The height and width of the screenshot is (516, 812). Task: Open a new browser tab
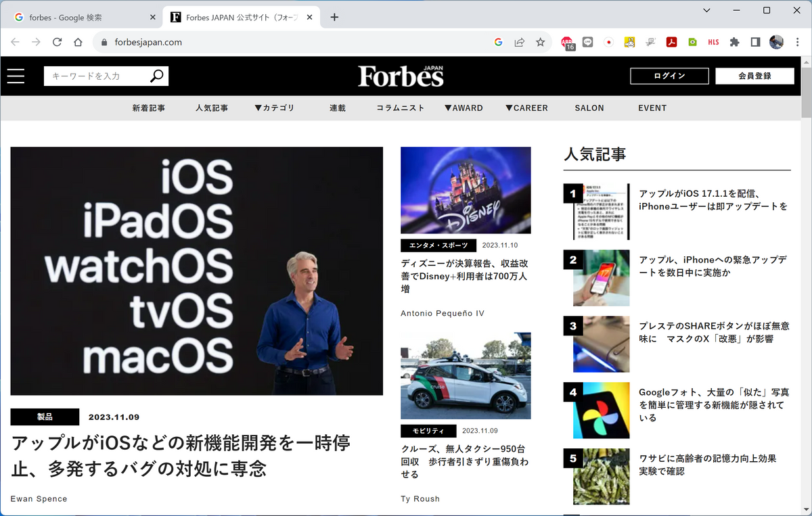(334, 17)
